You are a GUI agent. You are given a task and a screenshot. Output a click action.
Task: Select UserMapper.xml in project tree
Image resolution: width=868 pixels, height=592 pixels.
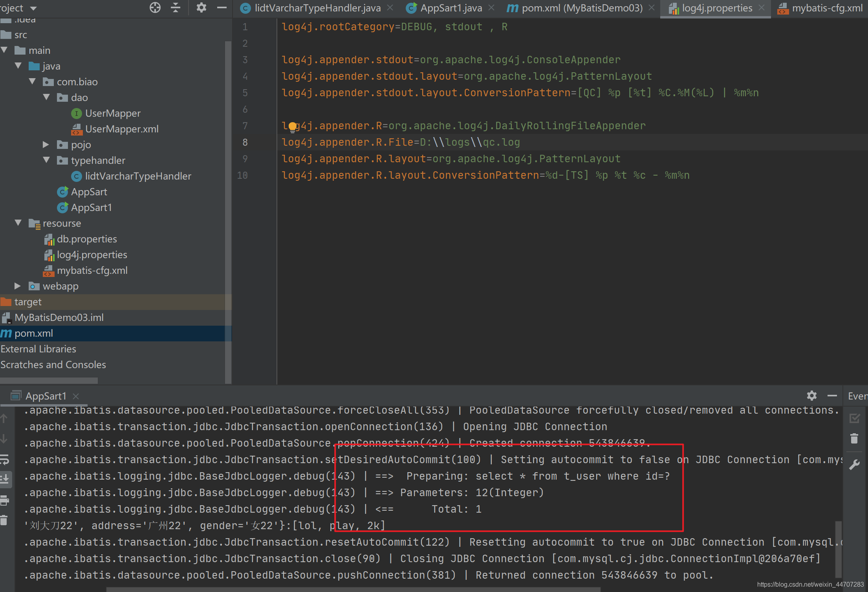(115, 129)
